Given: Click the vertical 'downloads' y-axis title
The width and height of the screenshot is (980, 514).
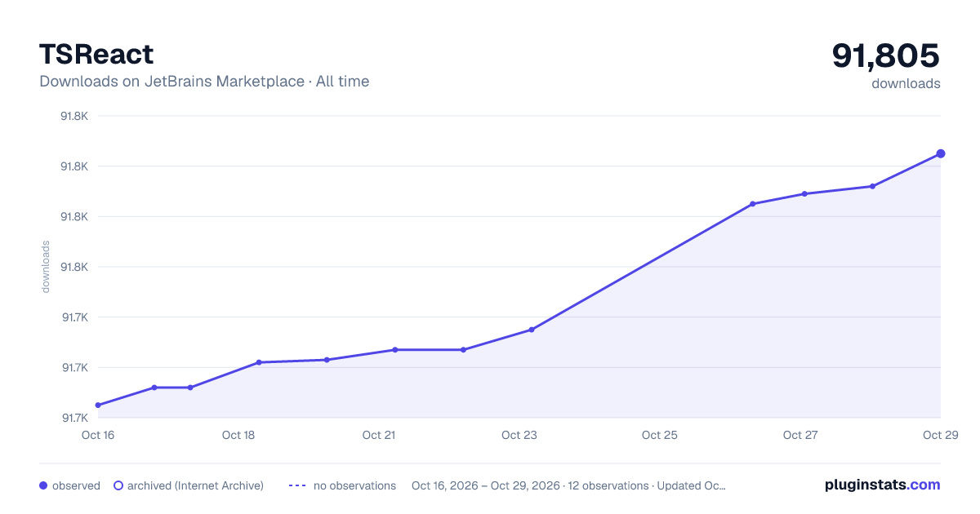Looking at the screenshot, I should (x=46, y=267).
